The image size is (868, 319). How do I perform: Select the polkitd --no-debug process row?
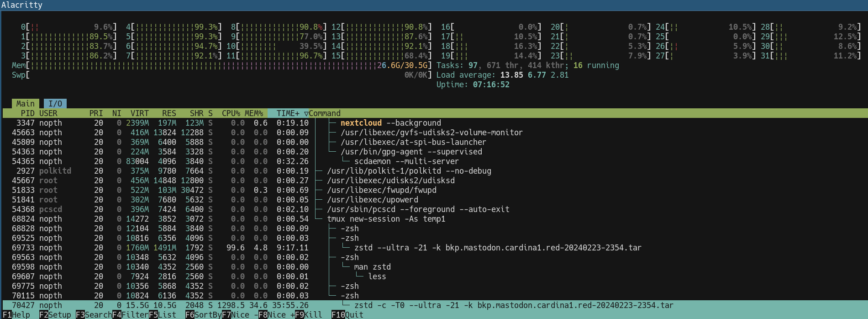(x=435, y=171)
